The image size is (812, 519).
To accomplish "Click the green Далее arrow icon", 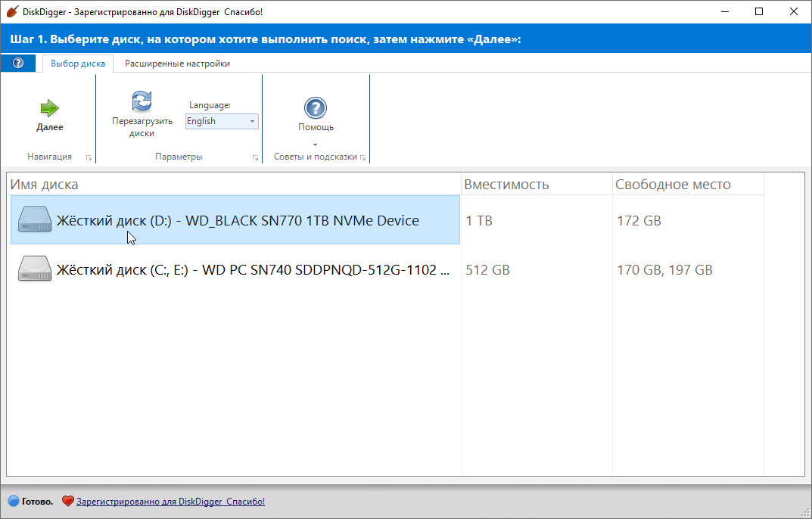I will tap(50, 107).
